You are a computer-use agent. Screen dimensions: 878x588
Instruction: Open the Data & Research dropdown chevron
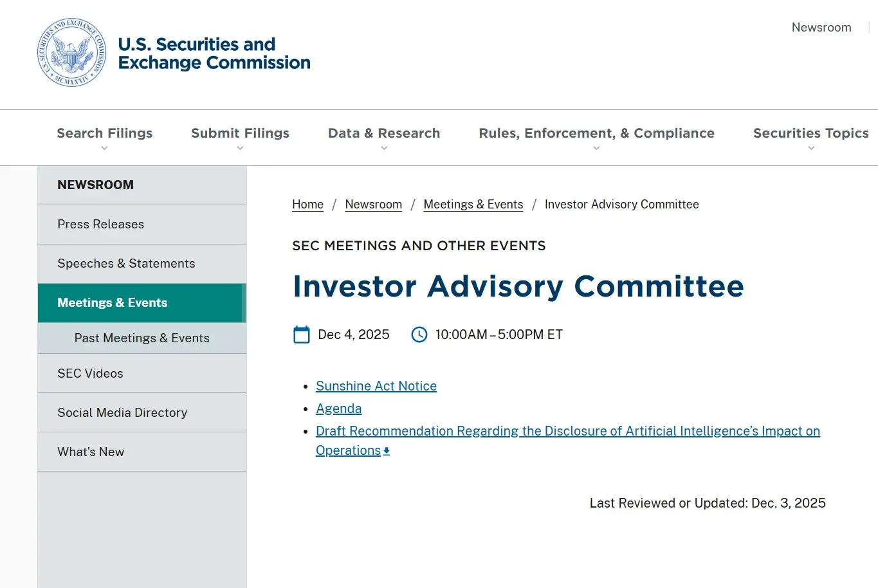(384, 149)
